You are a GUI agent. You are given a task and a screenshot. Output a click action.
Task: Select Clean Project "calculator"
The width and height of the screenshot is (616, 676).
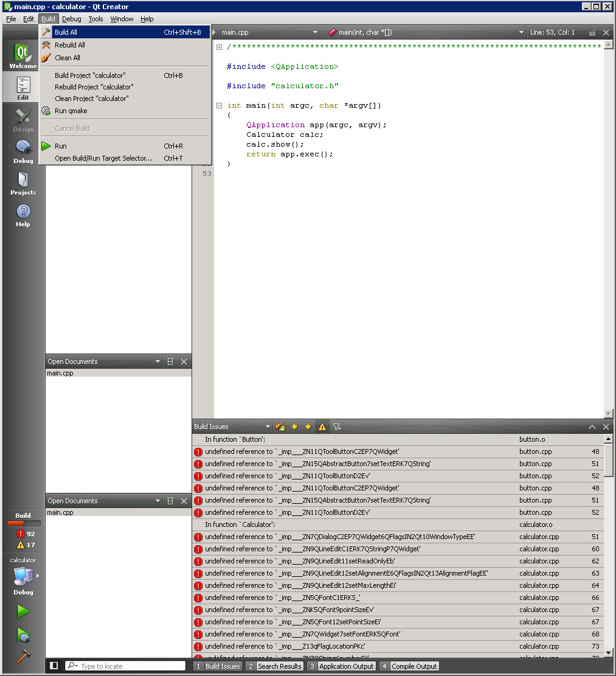(x=125, y=99)
